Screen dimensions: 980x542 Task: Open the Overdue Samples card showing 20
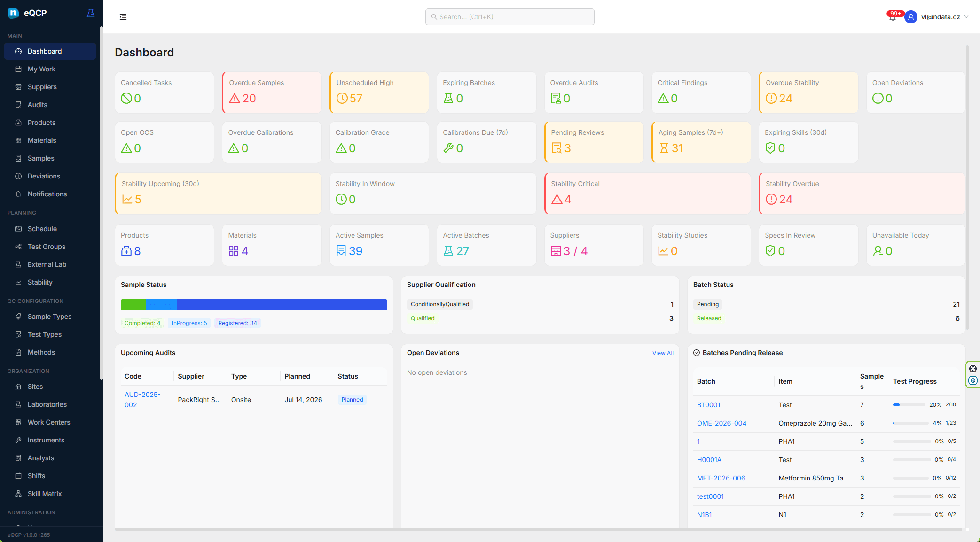[272, 93]
